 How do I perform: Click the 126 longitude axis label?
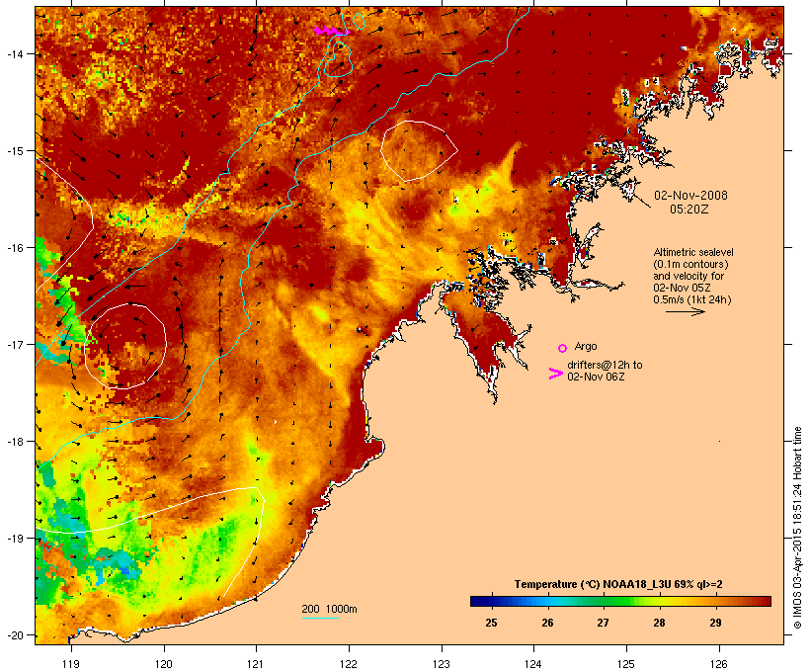pyautogui.click(x=718, y=664)
